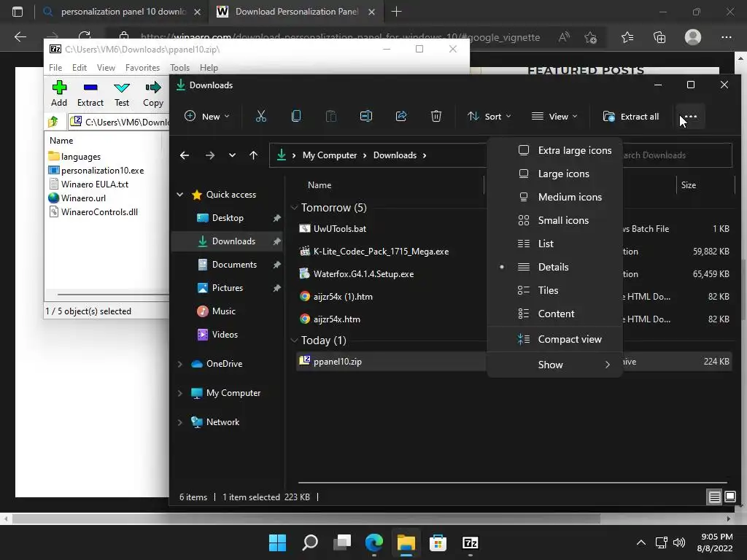Screen dimensions: 747x560
Task: Select Large icons view
Action: pyautogui.click(x=555, y=174)
